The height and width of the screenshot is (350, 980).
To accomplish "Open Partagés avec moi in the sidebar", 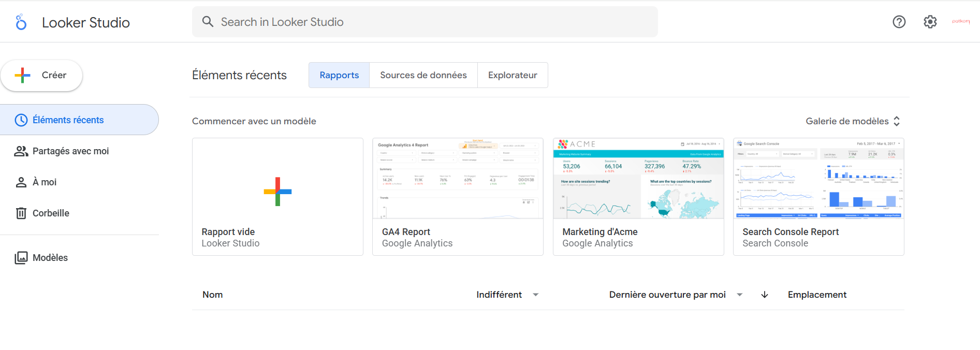I will point(79,151).
